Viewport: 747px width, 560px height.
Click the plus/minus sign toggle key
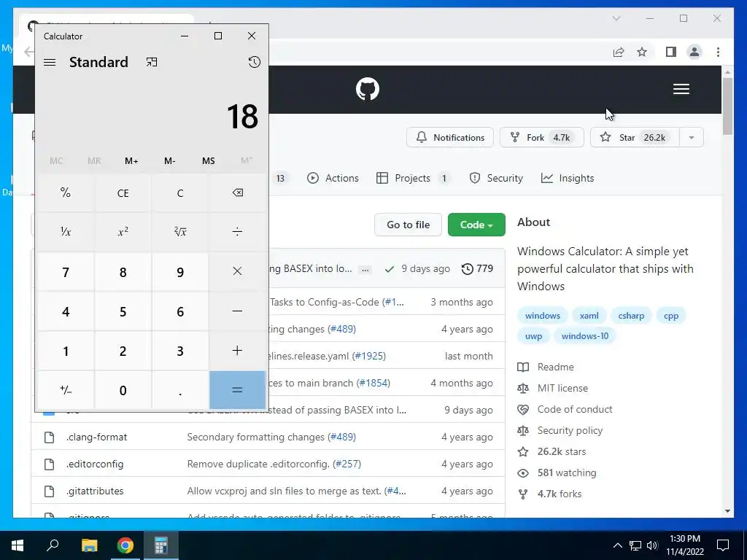click(x=66, y=390)
